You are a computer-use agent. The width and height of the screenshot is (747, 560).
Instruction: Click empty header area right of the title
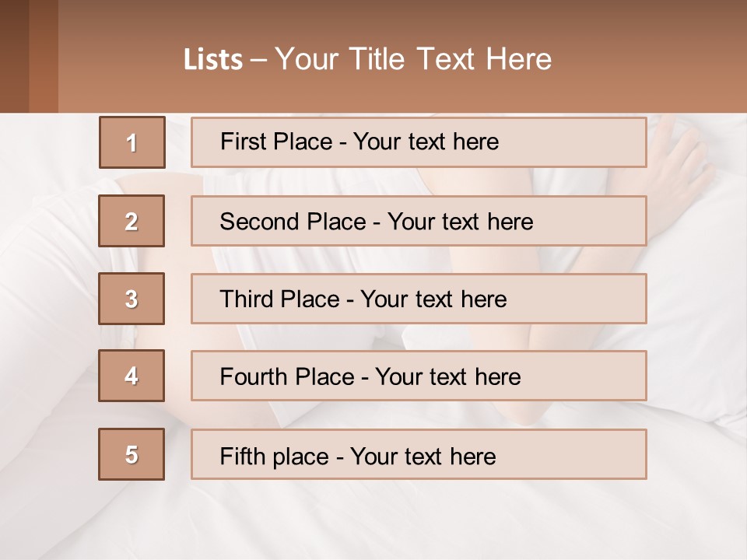point(654,58)
